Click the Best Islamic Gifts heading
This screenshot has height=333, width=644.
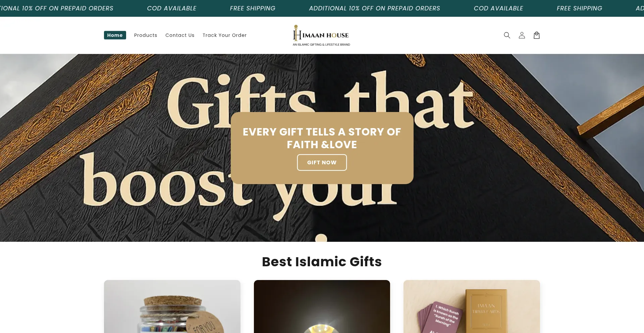tap(322, 262)
